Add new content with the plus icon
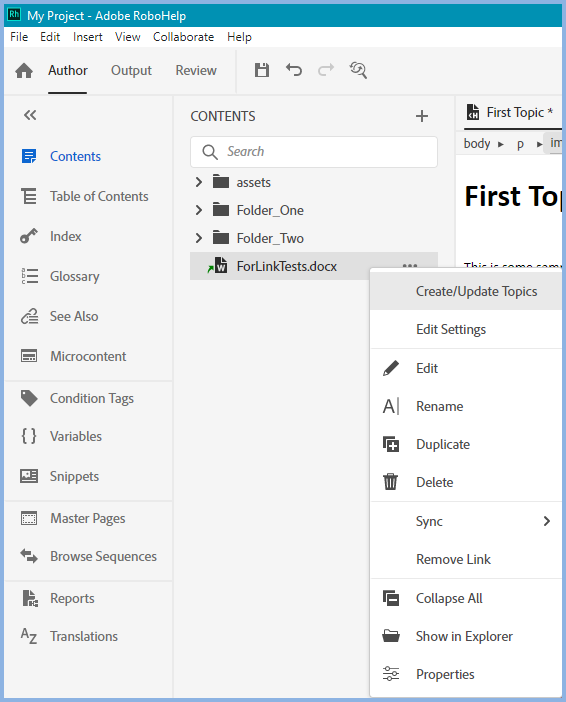The image size is (566, 702). pos(422,116)
